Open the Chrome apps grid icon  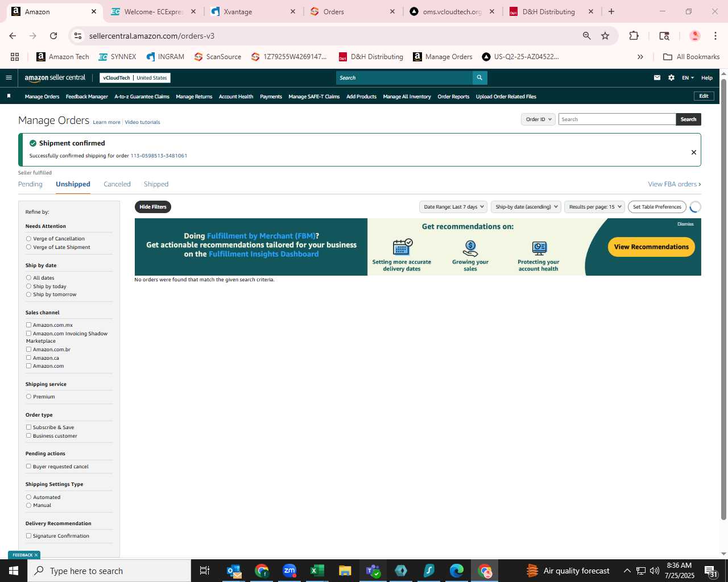[x=15, y=57]
